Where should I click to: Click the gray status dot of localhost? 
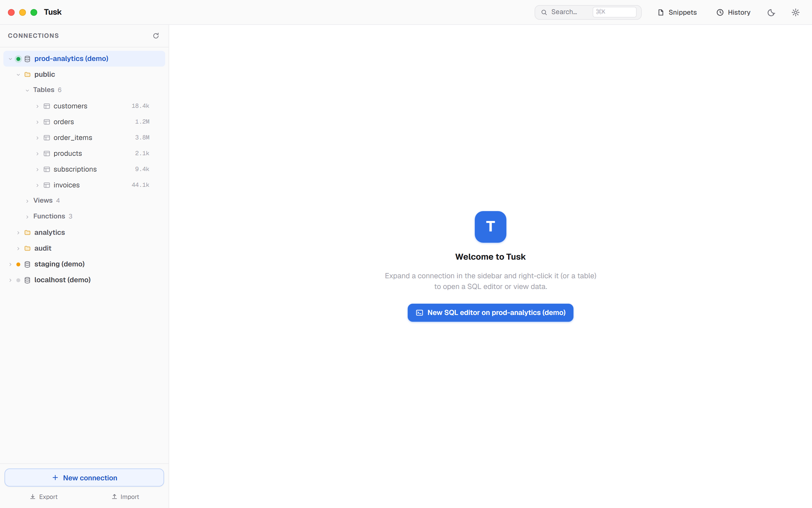coord(18,280)
